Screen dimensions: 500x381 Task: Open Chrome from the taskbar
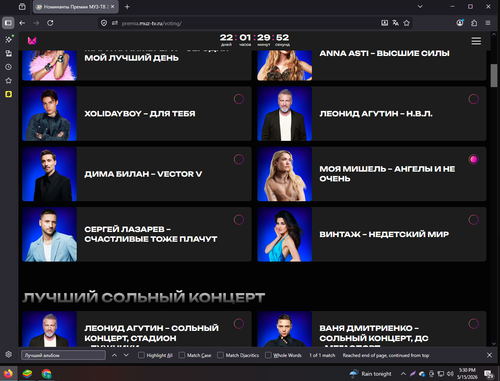[x=46, y=374]
